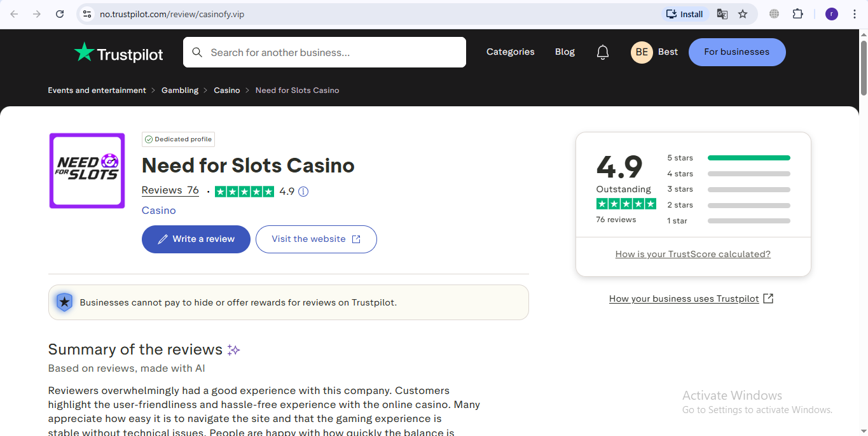Click the Write a review button
The width and height of the screenshot is (868, 436).
coord(196,239)
